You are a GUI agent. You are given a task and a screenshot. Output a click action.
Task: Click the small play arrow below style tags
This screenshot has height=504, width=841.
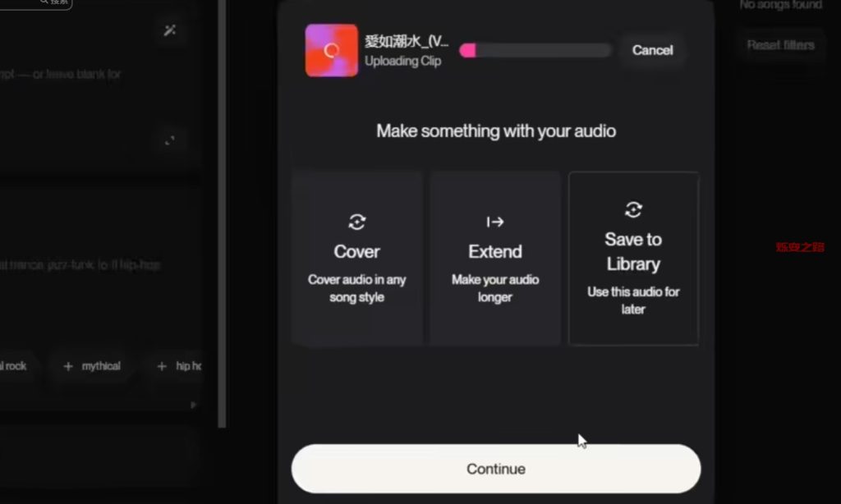[193, 405]
